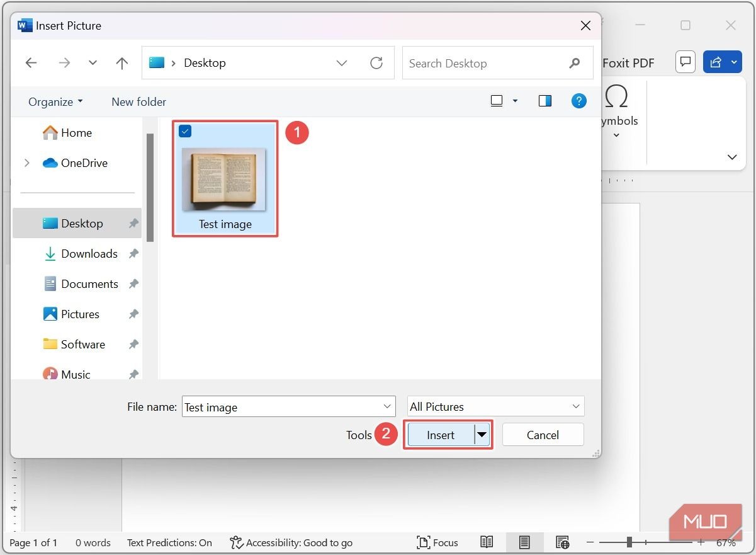Viewport: 756px width, 555px height.
Task: Click Text Predictions: On status
Action: click(x=169, y=542)
